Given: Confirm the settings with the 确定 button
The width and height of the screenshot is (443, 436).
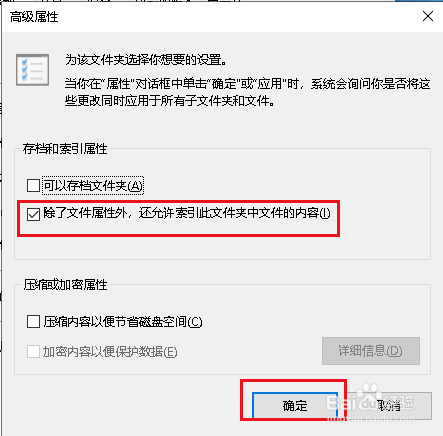Looking at the screenshot, I should [x=295, y=406].
